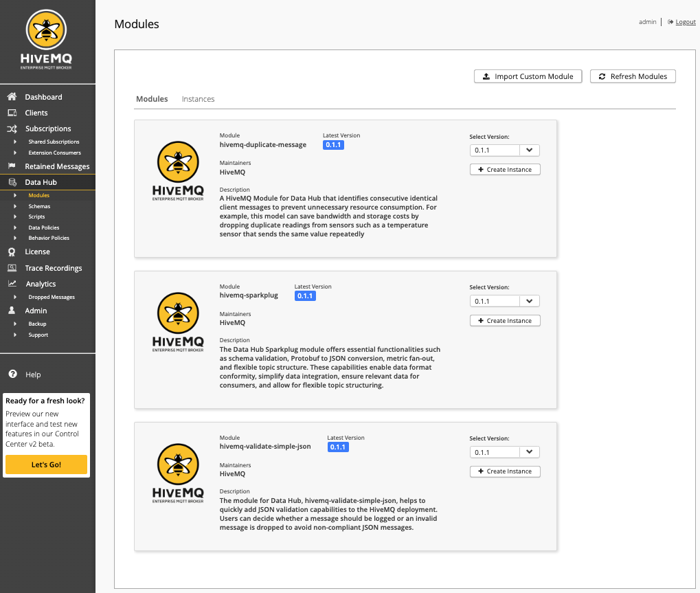
Task: Click the Trace Recordings icon
Action: coord(12,268)
